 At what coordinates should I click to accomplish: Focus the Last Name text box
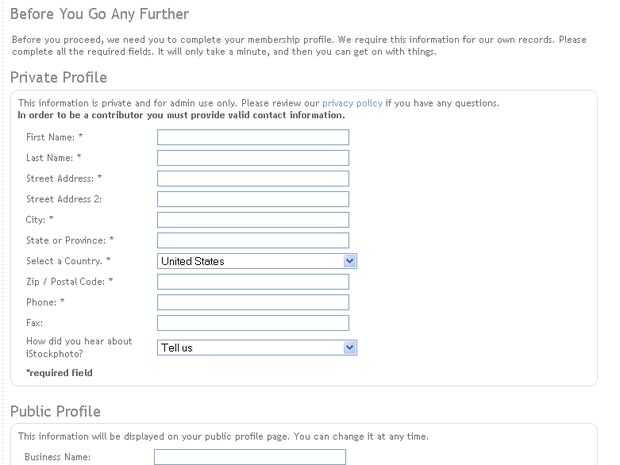tap(252, 158)
